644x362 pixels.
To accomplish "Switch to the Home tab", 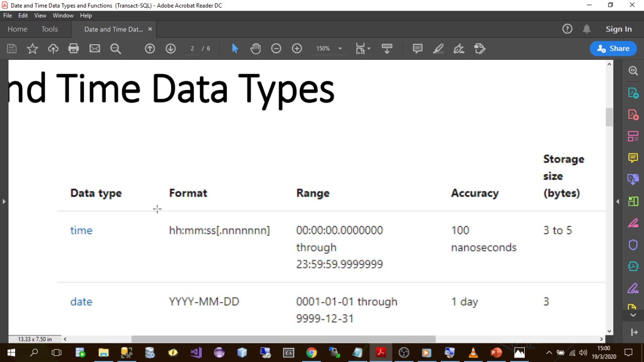I will pos(18,29).
